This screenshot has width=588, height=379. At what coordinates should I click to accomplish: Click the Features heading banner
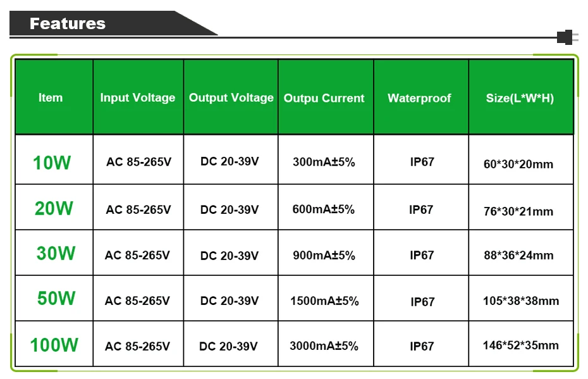point(113,23)
